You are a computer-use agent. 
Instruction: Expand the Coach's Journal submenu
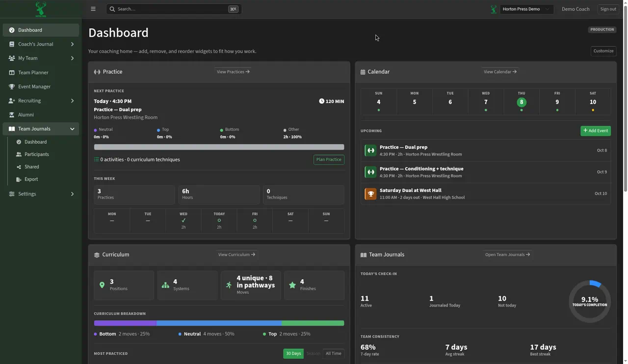pyautogui.click(x=72, y=44)
